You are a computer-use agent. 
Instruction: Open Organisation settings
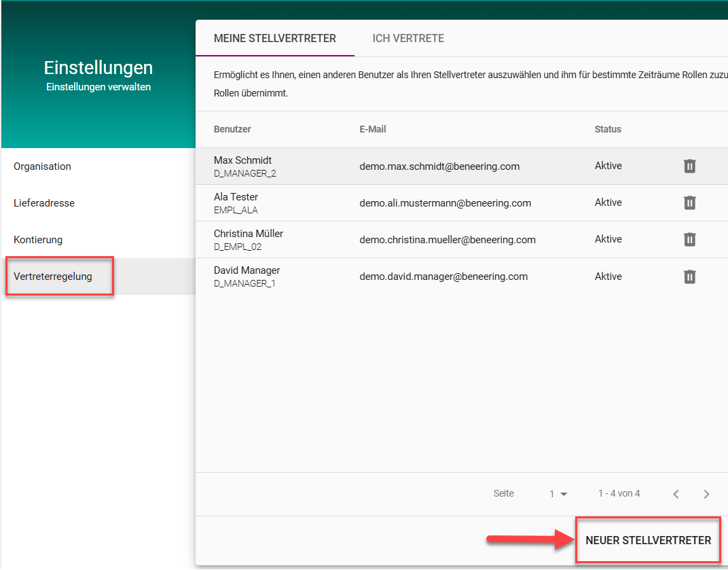(x=42, y=166)
